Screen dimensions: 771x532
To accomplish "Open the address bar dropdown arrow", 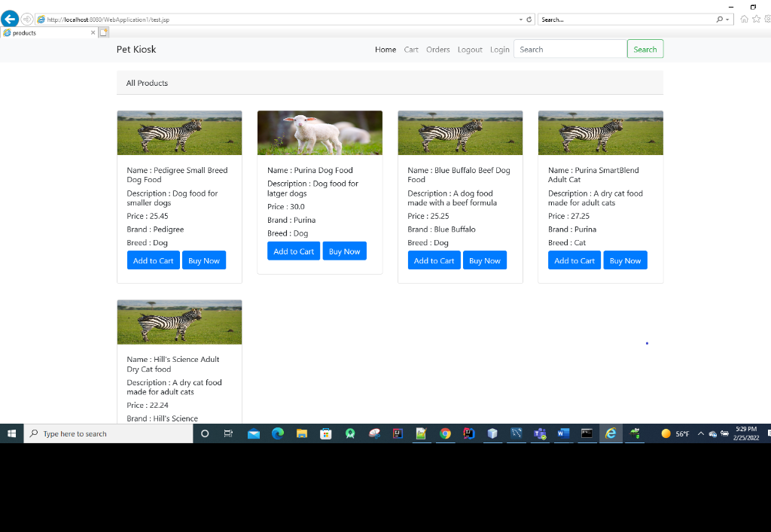I will [521, 20].
